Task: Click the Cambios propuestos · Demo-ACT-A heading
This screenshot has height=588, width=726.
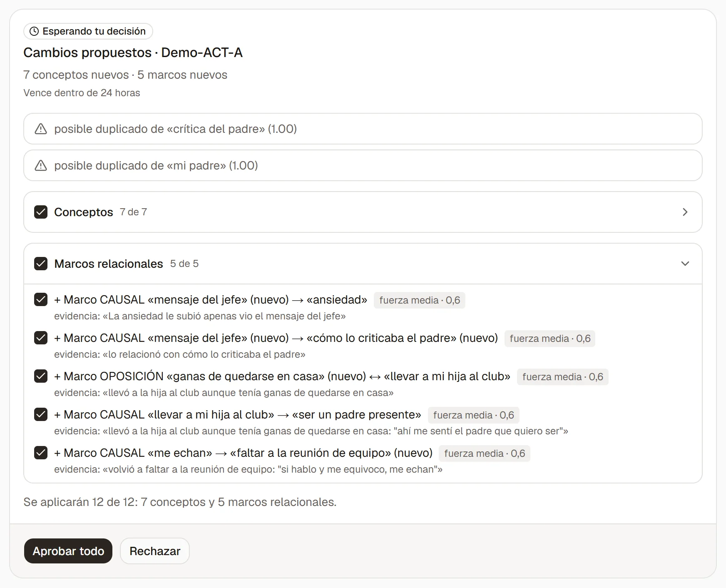Action: [133, 52]
